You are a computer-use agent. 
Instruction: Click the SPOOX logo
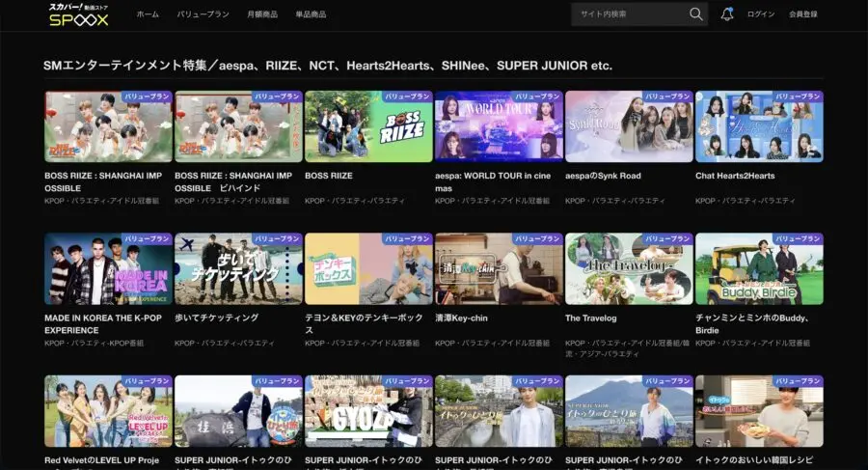pos(78,14)
